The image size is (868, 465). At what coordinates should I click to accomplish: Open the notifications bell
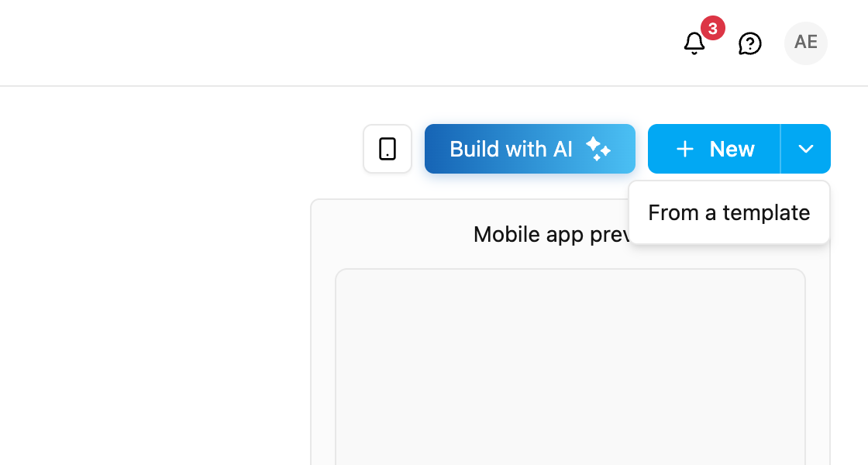(x=694, y=43)
